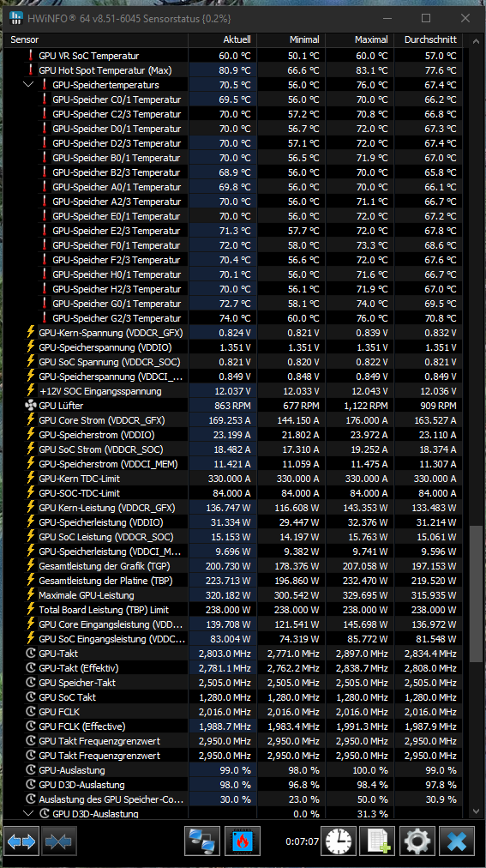The height and width of the screenshot is (868, 486).
Task: Click the 2,803.0 MHz GPU-Takt value
Action: click(x=225, y=654)
